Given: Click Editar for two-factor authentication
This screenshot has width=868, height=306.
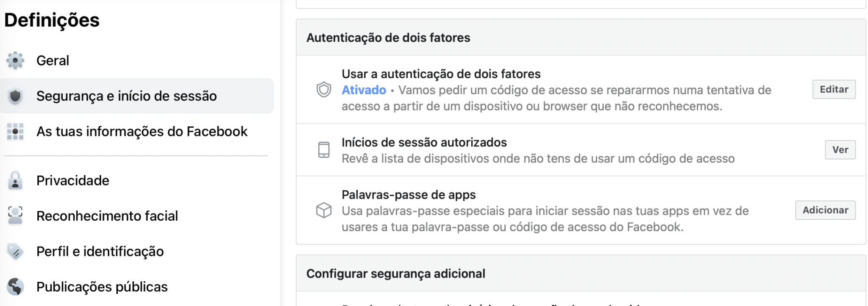Looking at the screenshot, I should pyautogui.click(x=834, y=90).
